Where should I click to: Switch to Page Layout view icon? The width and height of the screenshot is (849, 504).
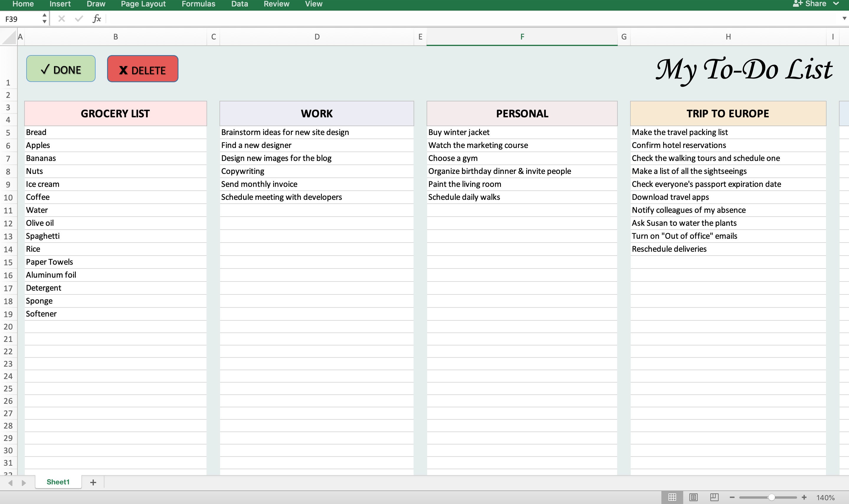click(694, 497)
